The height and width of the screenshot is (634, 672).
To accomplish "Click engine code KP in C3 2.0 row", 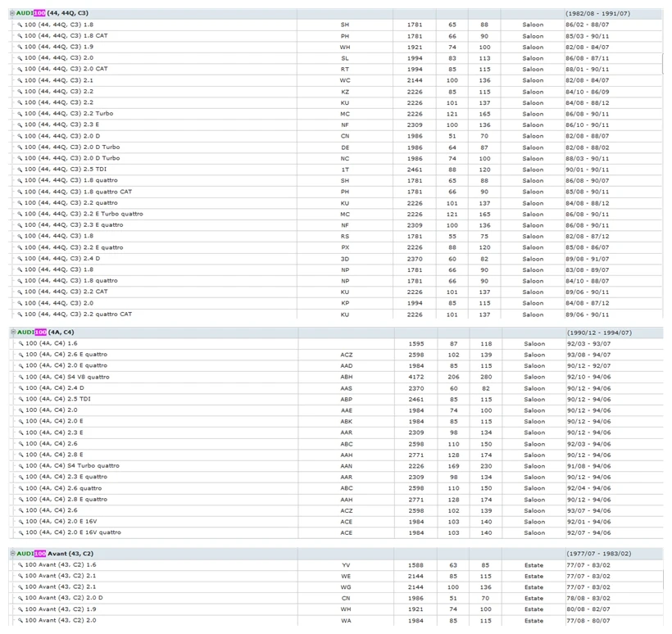I will point(345,303).
